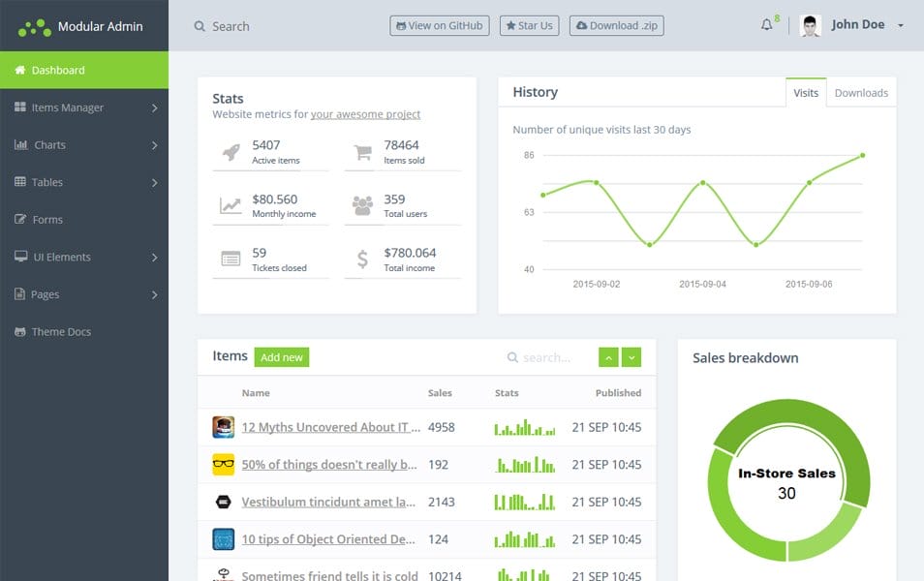Expand the Charts submenu chevron

coord(153,145)
